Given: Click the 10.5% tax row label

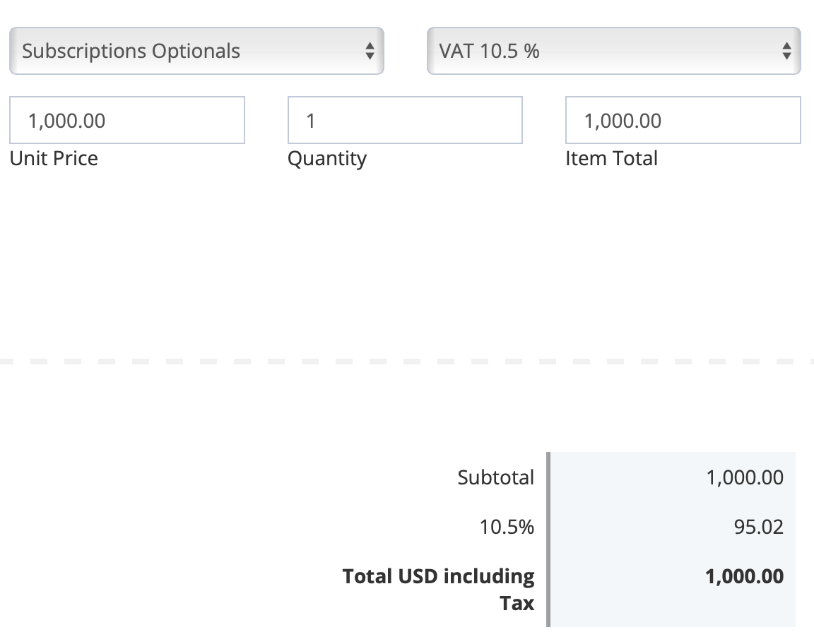Looking at the screenshot, I should click(507, 527).
